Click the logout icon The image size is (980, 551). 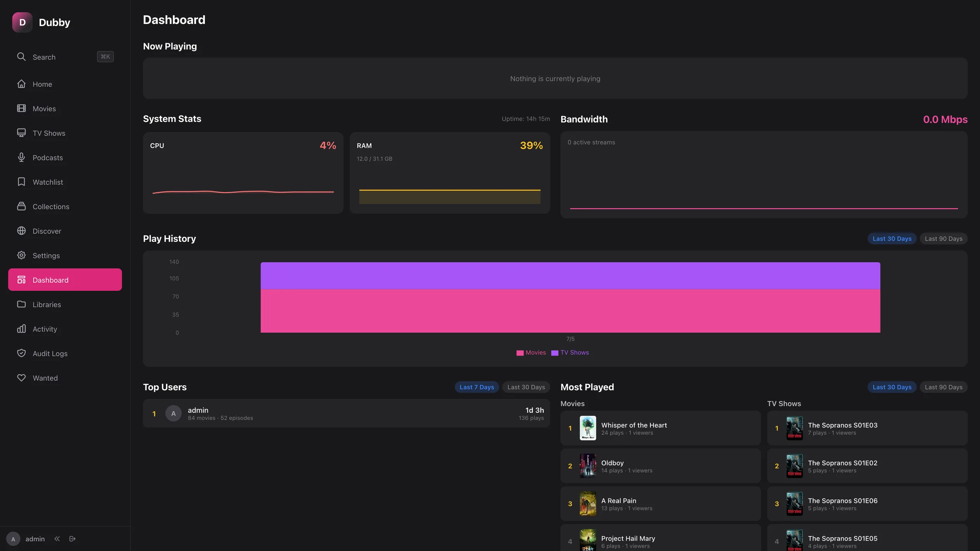72,539
